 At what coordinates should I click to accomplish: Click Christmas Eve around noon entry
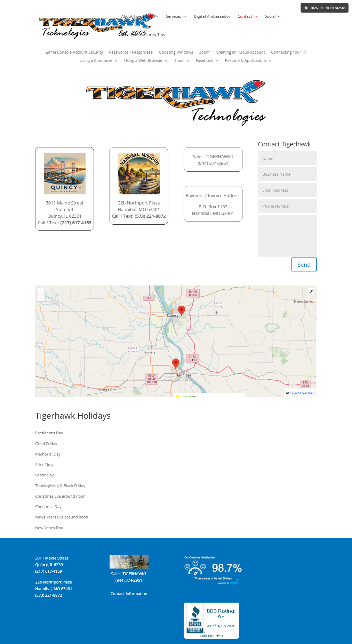(x=60, y=496)
